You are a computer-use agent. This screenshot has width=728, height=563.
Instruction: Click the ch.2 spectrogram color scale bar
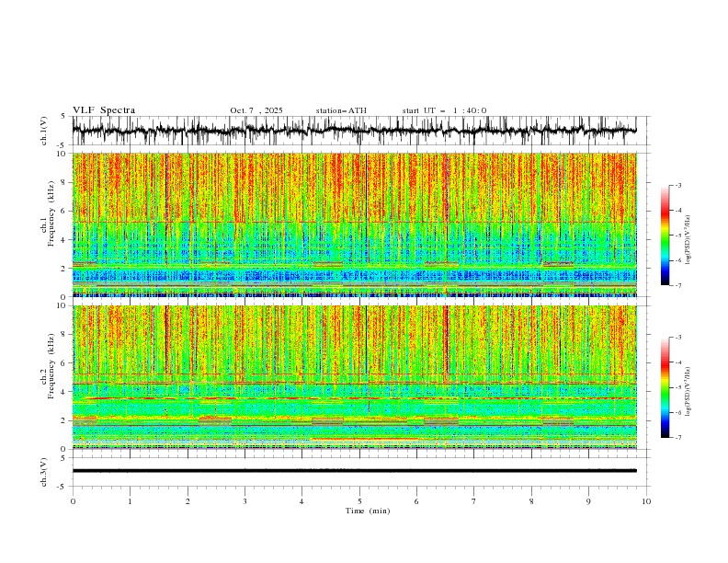pos(665,387)
